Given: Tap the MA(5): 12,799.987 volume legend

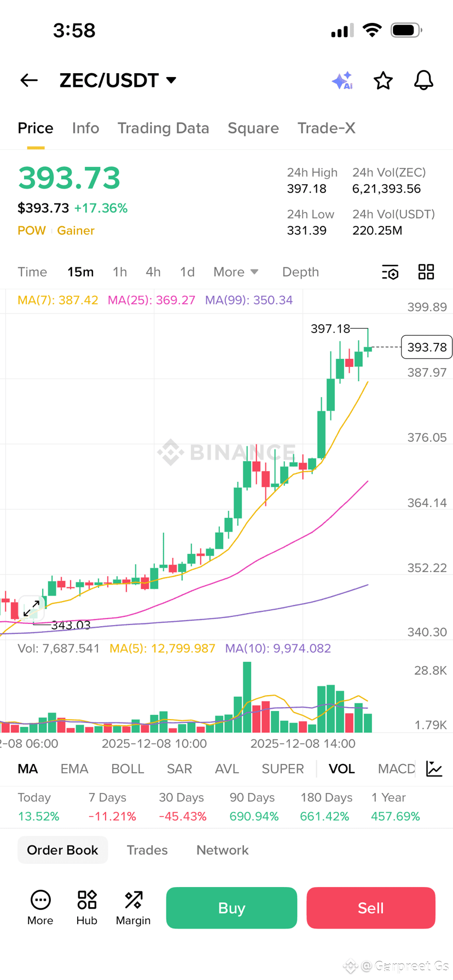Looking at the screenshot, I should coord(162,649).
